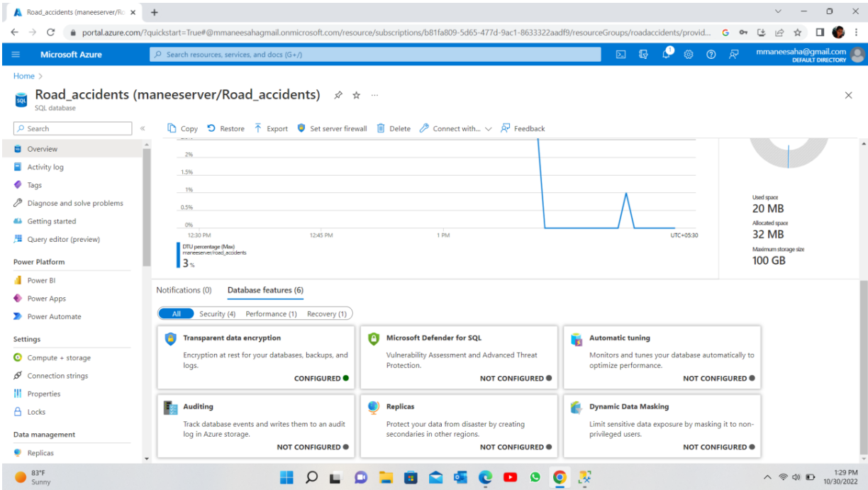Add Road_accidents to favorites star
The image size is (868, 490).
[x=357, y=95]
